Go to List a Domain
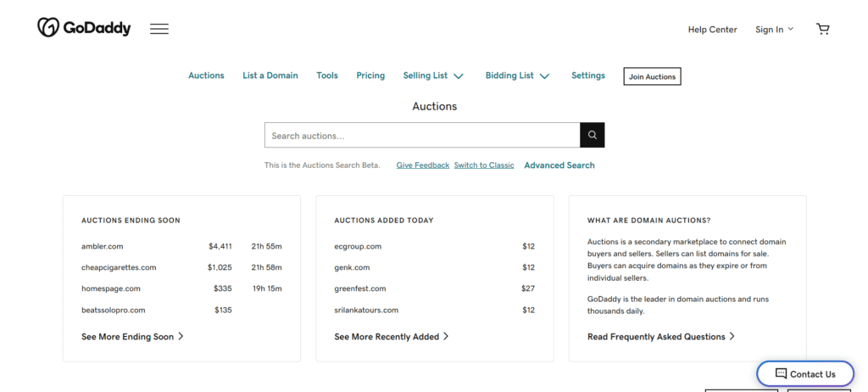This screenshot has height=392, width=868. [270, 76]
